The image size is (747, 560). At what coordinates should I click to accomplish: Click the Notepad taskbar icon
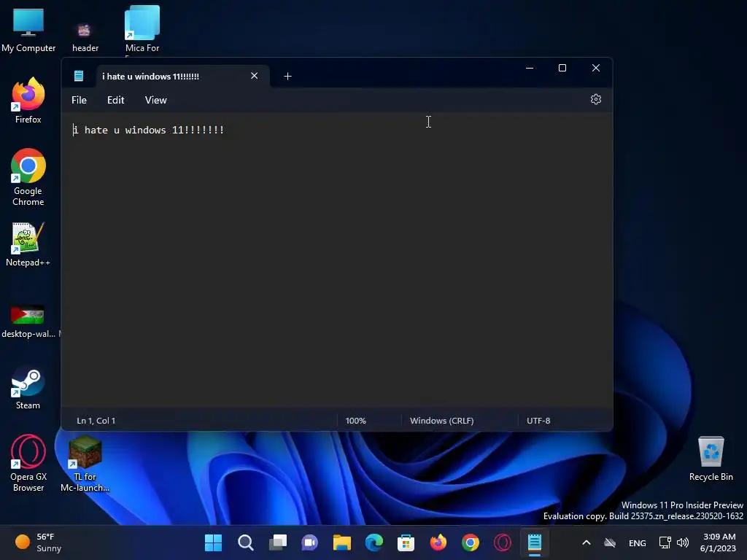(535, 542)
